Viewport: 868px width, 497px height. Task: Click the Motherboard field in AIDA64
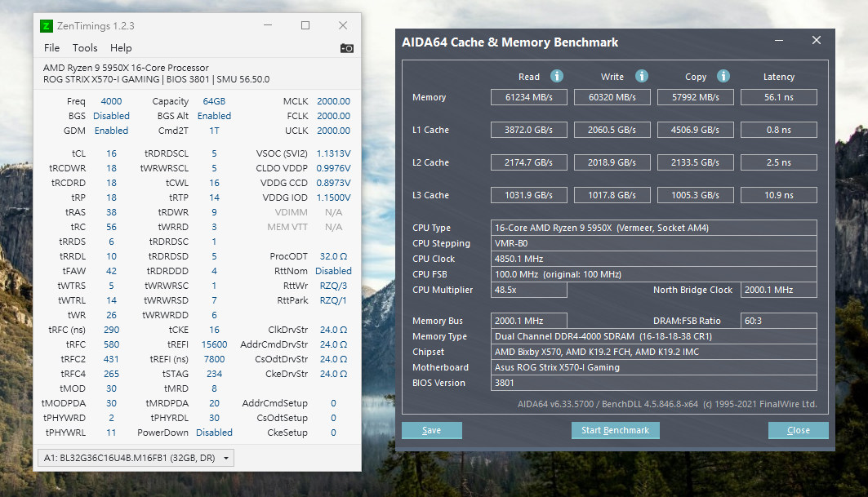pos(654,367)
